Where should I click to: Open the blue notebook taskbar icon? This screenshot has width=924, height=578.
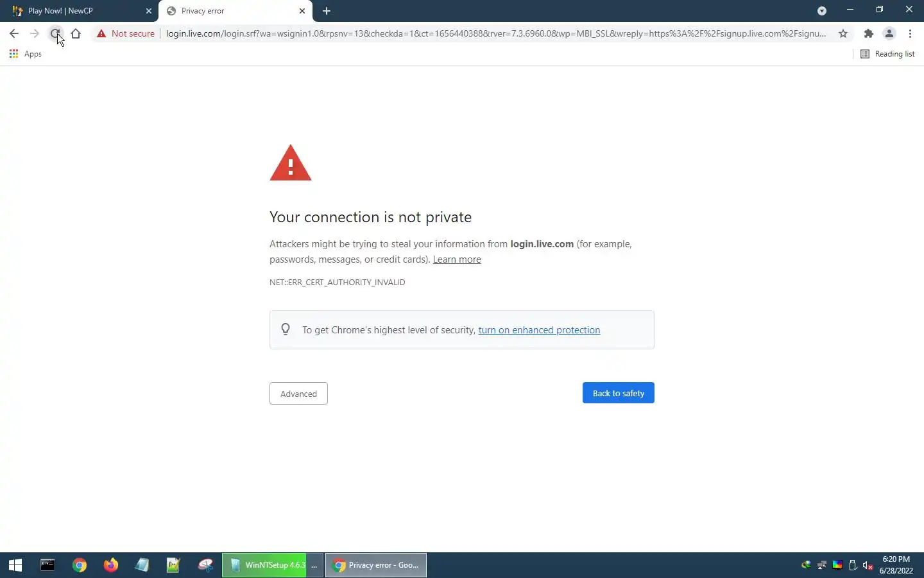click(142, 565)
